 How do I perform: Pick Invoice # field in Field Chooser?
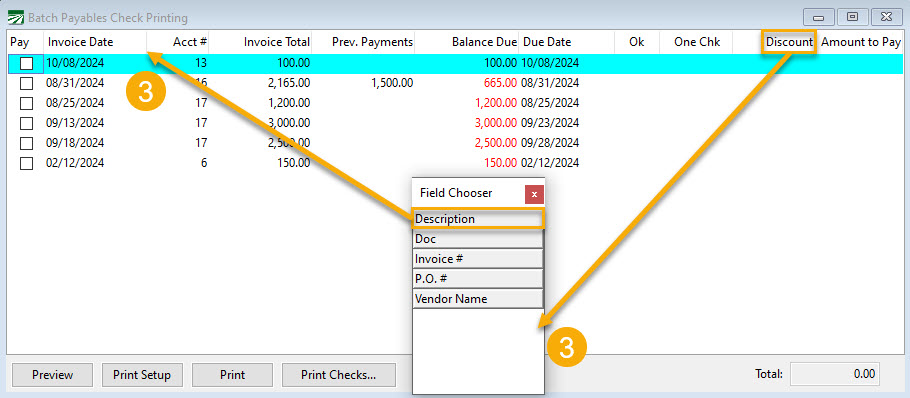478,258
